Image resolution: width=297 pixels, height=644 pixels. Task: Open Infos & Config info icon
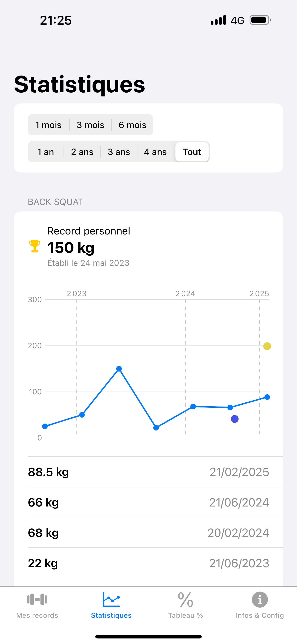pos(260,600)
